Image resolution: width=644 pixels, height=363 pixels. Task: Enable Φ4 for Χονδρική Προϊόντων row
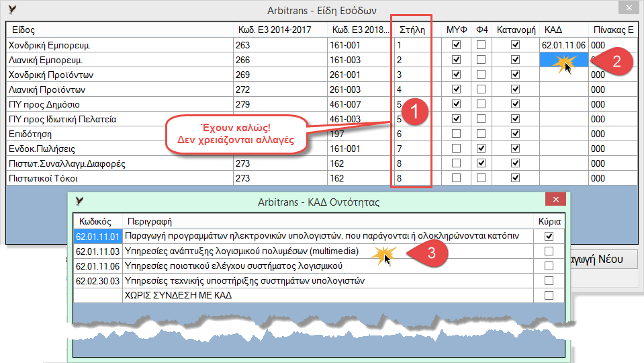481,75
